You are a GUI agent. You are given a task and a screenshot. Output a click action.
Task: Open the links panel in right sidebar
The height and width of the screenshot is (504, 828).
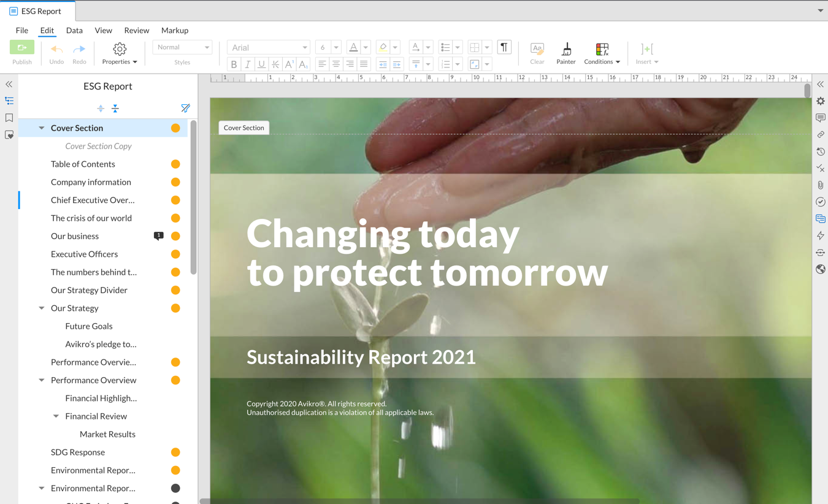821,134
